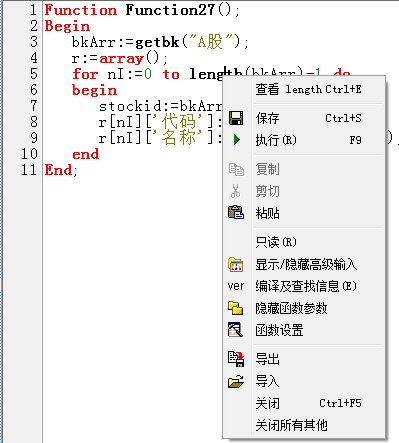Click the open folder import icon
The height and width of the screenshot is (443, 399).
pos(236,381)
